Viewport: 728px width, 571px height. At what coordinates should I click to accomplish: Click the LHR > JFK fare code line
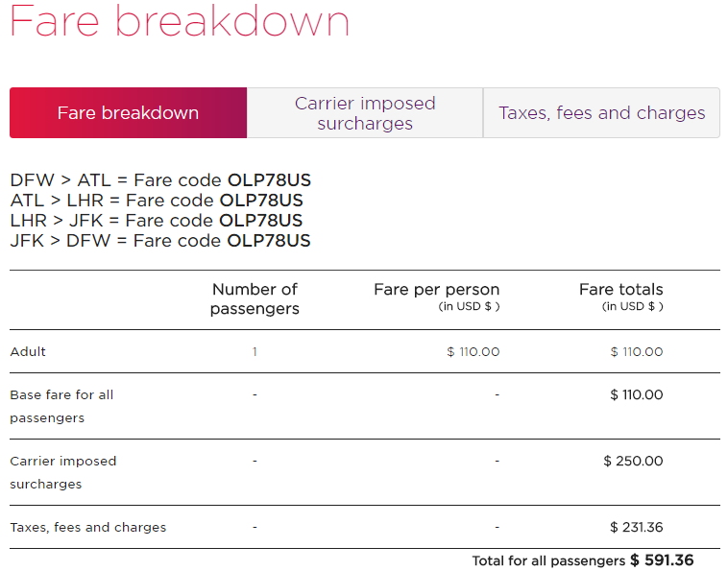coord(157,221)
